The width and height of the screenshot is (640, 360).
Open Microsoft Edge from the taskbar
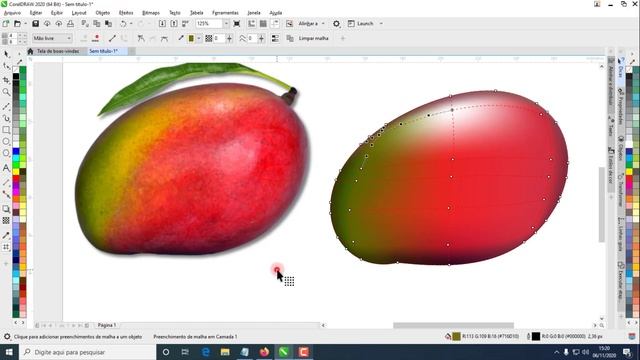(205, 352)
